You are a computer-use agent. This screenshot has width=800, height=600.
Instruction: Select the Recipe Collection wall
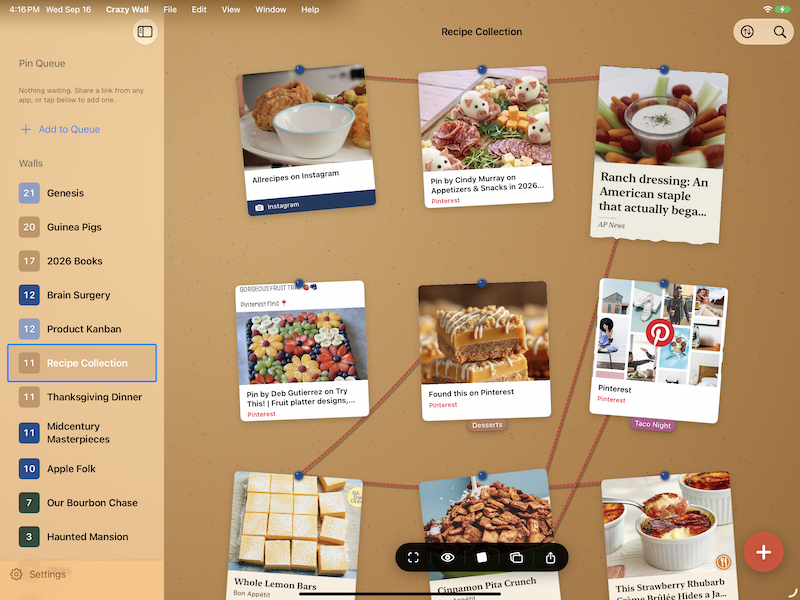[x=82, y=363]
